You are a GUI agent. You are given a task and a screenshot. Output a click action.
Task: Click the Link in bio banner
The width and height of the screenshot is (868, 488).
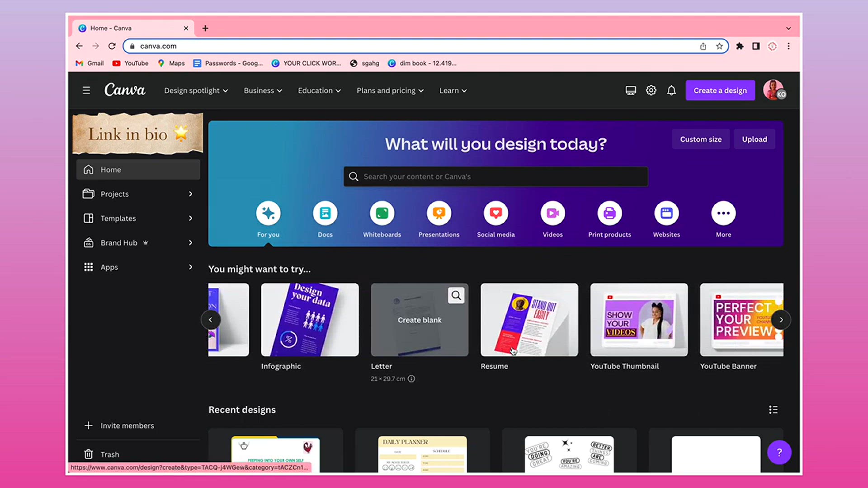pos(138,134)
